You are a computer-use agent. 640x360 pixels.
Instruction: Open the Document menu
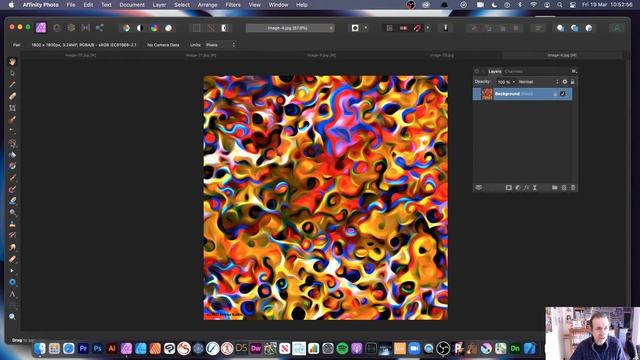tap(132, 5)
